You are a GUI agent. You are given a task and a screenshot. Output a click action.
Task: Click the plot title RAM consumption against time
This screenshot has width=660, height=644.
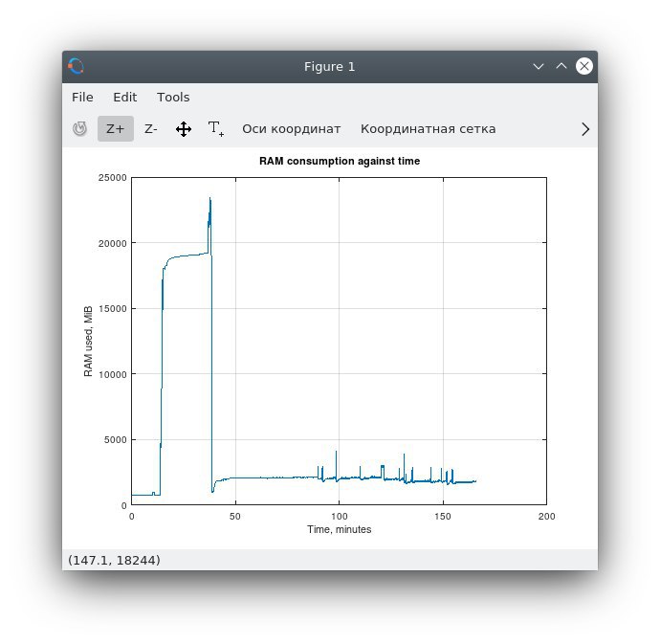pyautogui.click(x=340, y=161)
